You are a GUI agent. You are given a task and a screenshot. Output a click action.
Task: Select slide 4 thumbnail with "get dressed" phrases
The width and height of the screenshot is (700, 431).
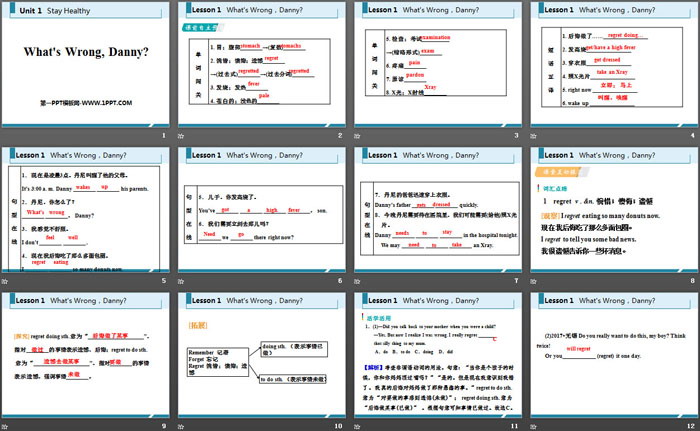click(611, 63)
